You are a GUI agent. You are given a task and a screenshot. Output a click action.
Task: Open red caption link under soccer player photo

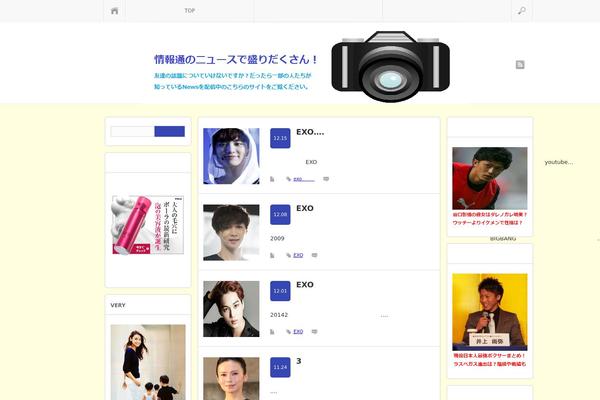(489, 219)
